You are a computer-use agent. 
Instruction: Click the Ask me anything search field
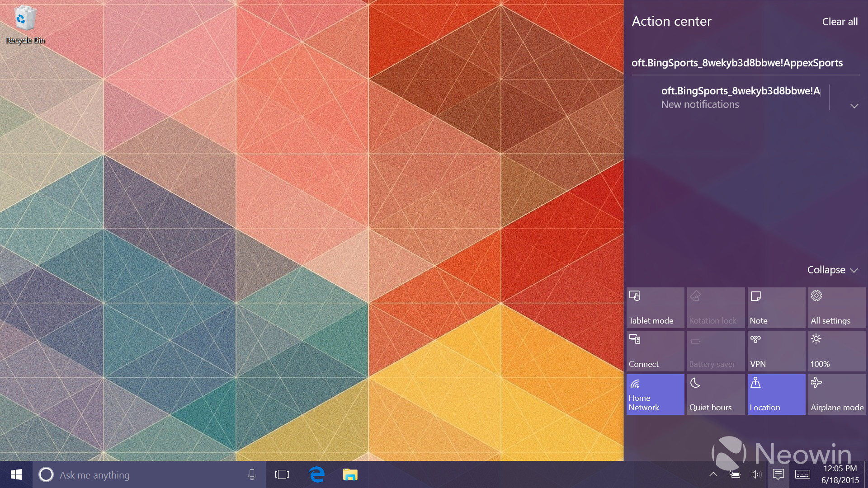pos(149,474)
